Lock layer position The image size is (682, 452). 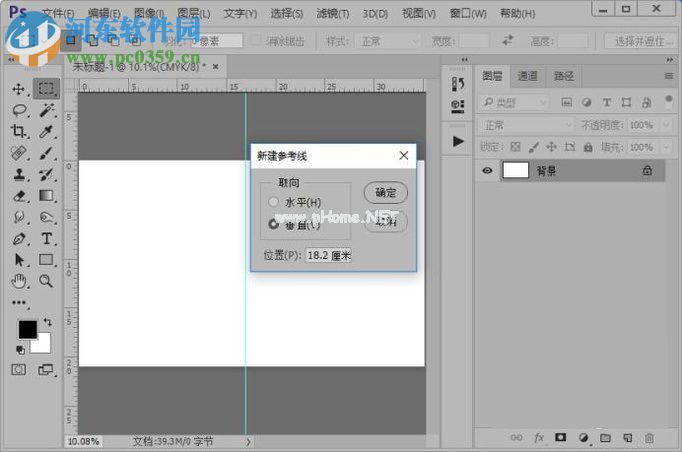click(552, 147)
